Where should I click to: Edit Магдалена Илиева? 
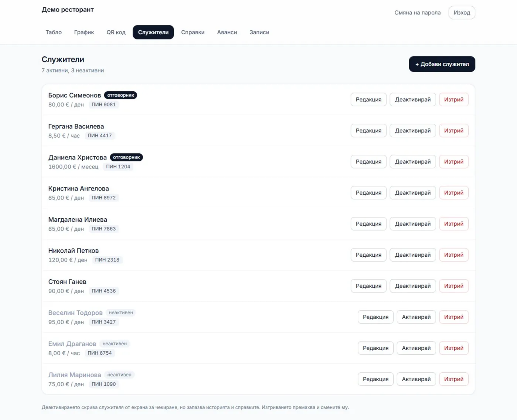(x=369, y=223)
